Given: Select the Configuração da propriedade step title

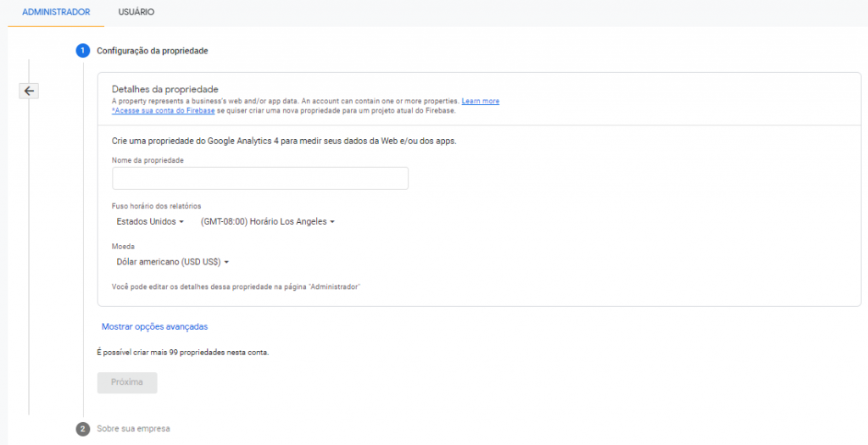Looking at the screenshot, I should 153,51.
